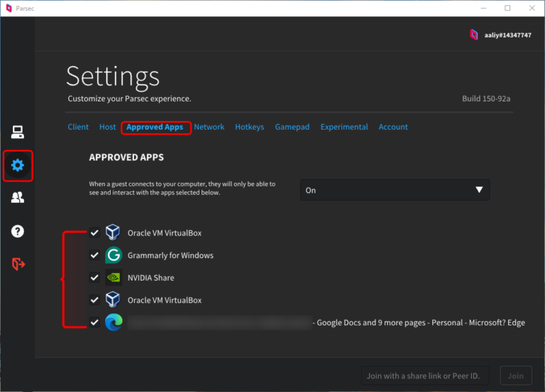Screen dimensions: 545x392
Task: Click the Microsoft Edge app icon
Action: (114, 323)
